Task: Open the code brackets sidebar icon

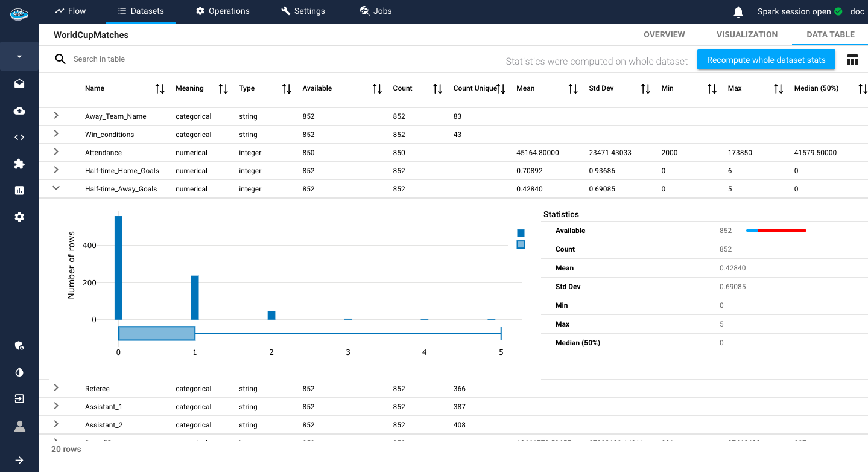Action: tap(19, 137)
